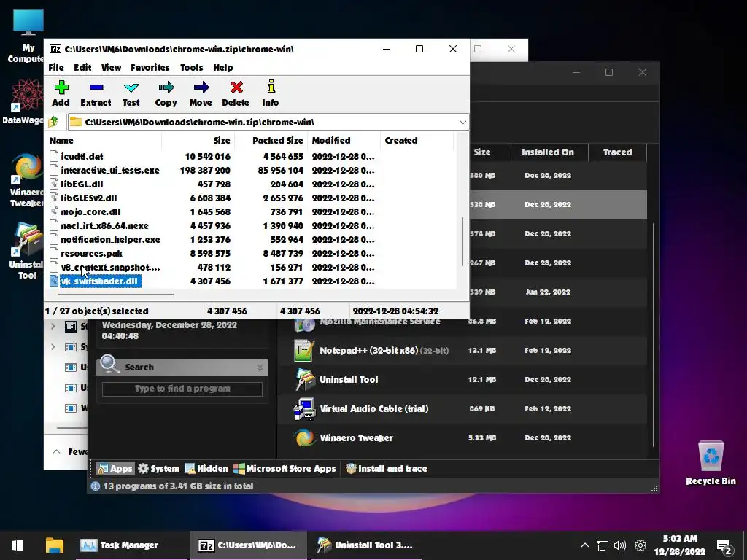Screen dimensions: 747x560
Task: Sort files by Name column
Action: point(104,141)
